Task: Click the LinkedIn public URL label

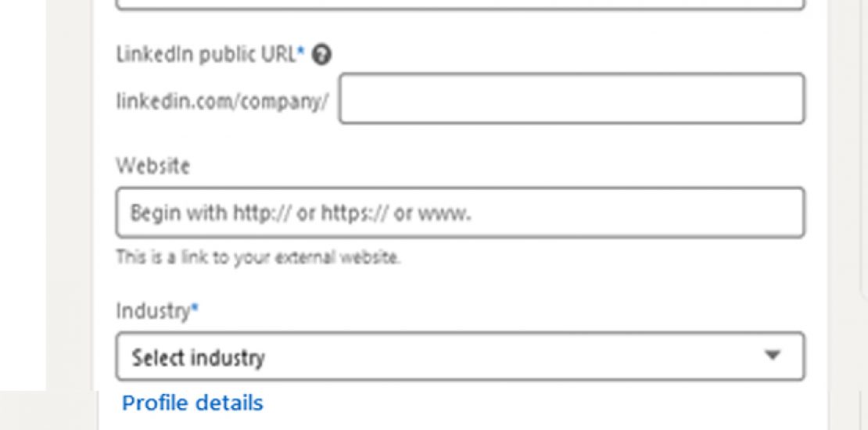Action: (x=206, y=55)
